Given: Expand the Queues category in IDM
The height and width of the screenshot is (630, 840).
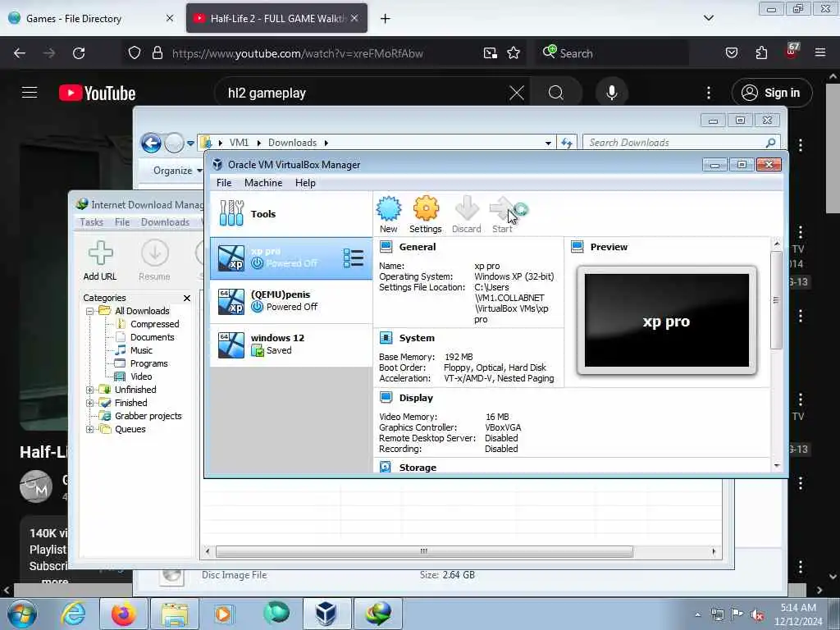Looking at the screenshot, I should (90, 429).
